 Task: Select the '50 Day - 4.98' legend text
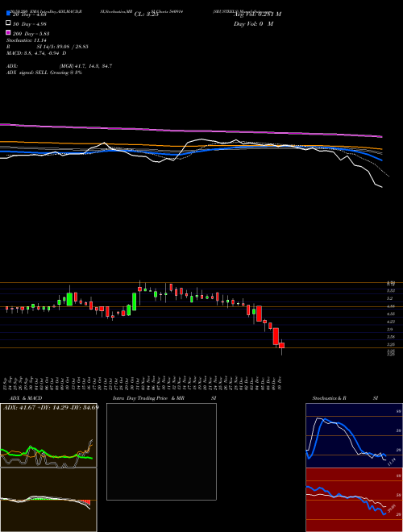(x=30, y=23)
